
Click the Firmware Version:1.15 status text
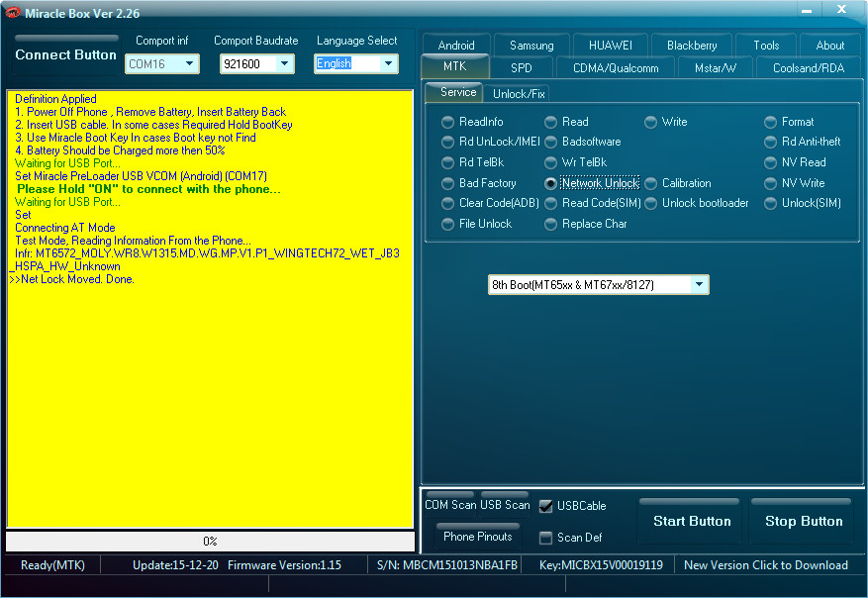(x=284, y=565)
